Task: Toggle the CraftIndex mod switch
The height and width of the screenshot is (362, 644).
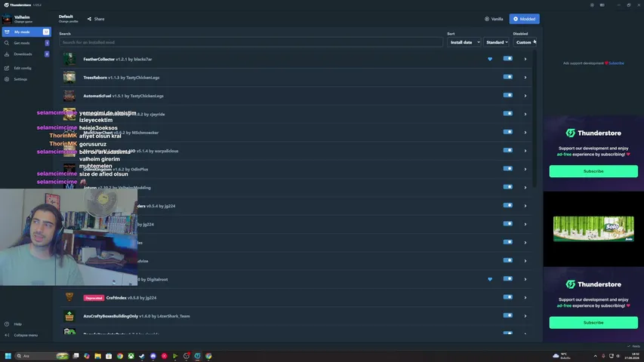Action: point(507,297)
